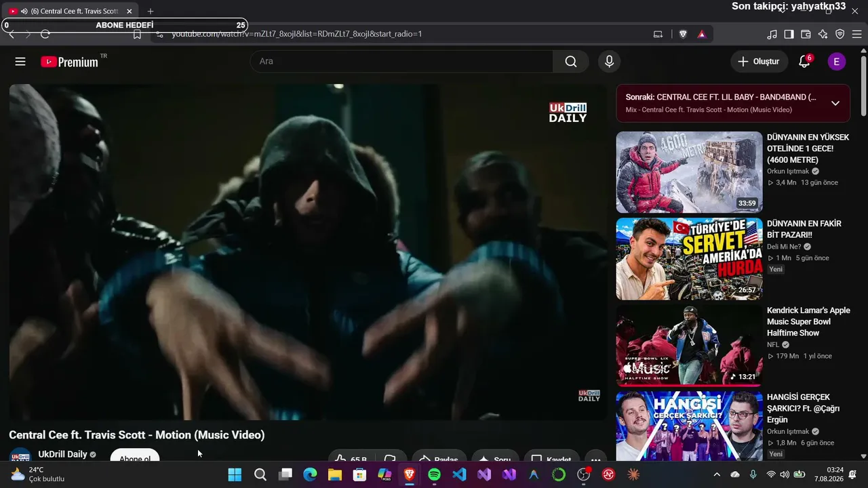Viewport: 868px width, 488px height.
Task: Open more actions three-dot menu under video
Action: pos(595,457)
